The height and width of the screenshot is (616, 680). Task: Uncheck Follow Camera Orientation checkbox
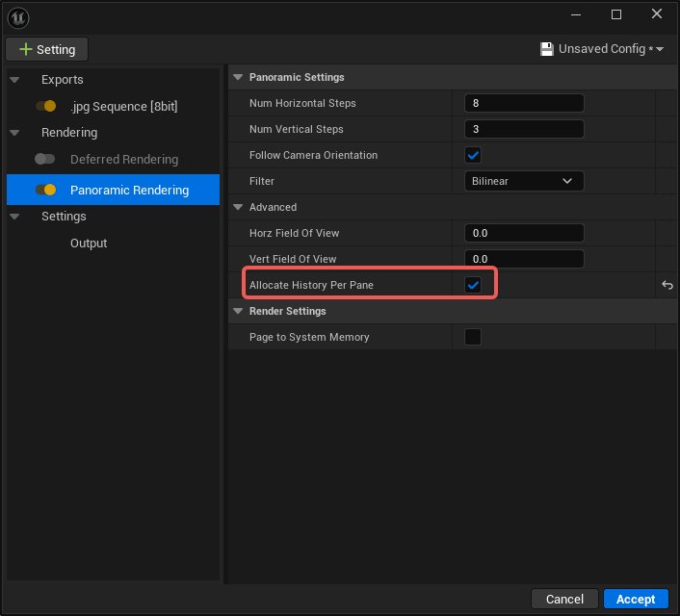pos(473,155)
